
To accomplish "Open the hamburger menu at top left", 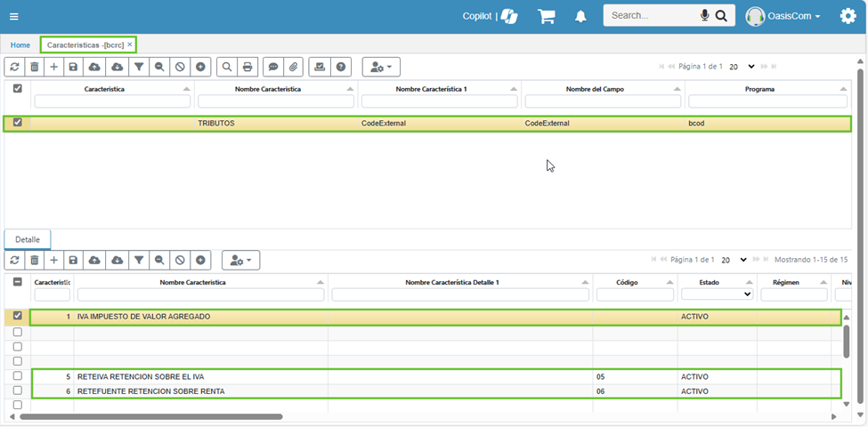I will coord(13,16).
